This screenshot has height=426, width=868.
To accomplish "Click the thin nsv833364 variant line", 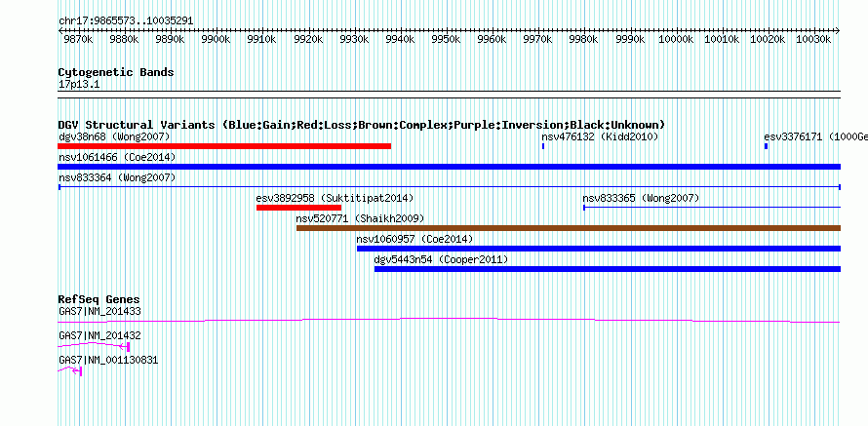I will click(x=449, y=187).
